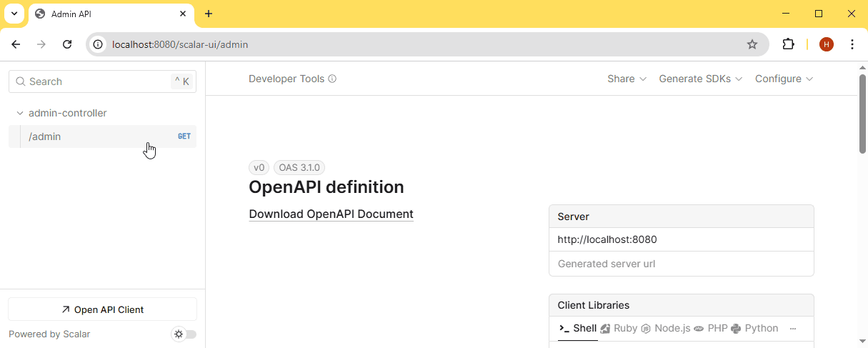
Task: Click the OpenAPI definition heading
Action: [326, 187]
